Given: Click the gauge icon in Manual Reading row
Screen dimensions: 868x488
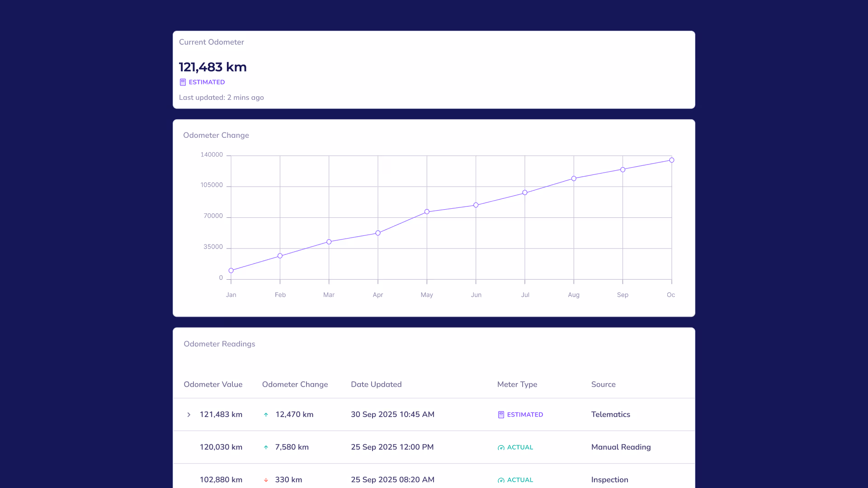Looking at the screenshot, I should (x=501, y=447).
